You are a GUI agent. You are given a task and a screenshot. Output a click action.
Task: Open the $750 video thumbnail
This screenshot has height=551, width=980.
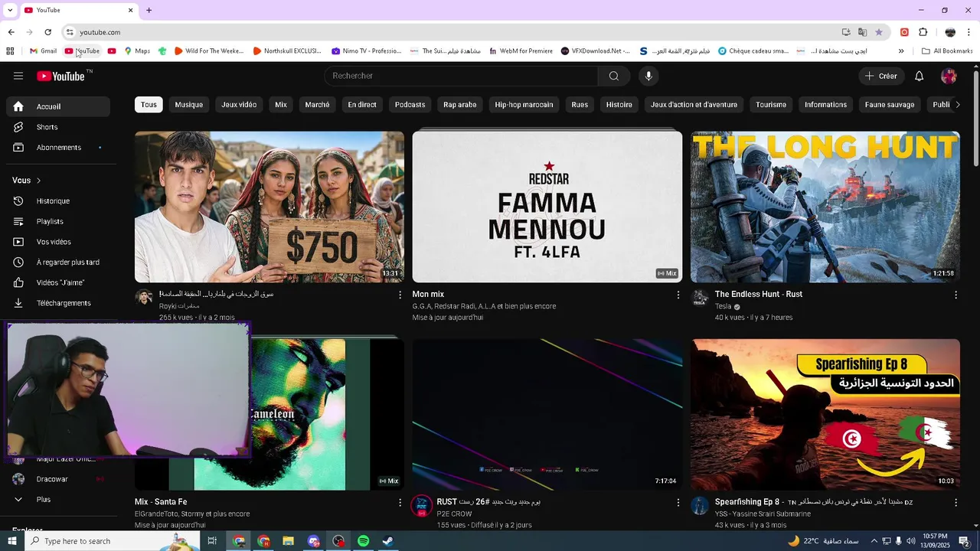(269, 207)
